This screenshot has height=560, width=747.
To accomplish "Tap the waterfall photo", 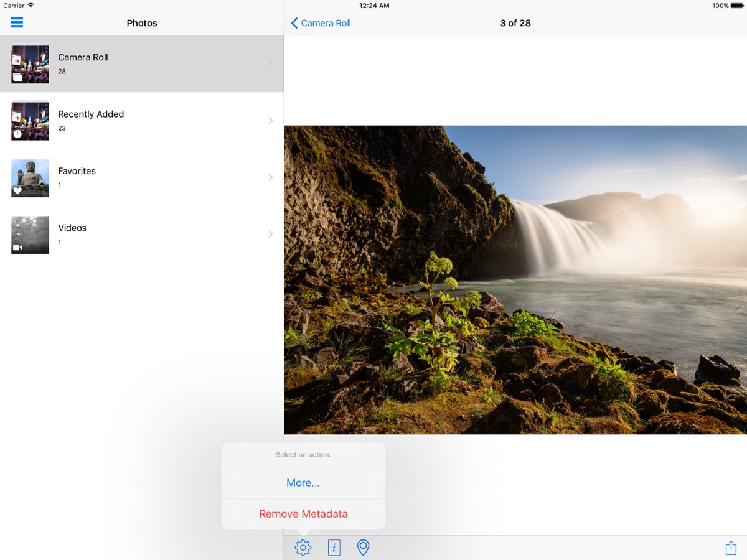I will (x=515, y=280).
